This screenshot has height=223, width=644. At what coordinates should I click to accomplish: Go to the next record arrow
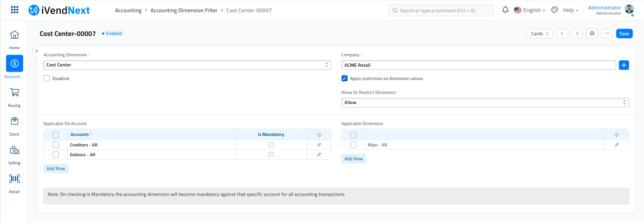point(577,34)
